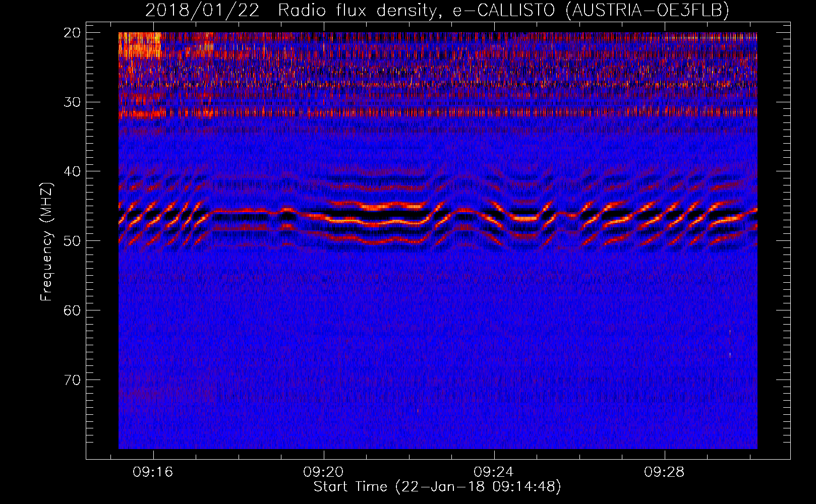Viewport: 816px width, 504px height.
Task: Click the 40 MHz frequency tick label
Action: (x=73, y=171)
